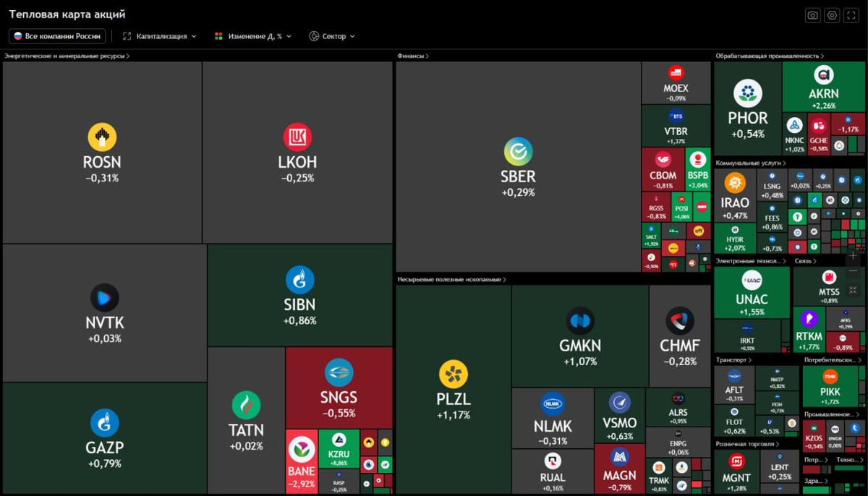Click the GAZP logo

pyautogui.click(x=104, y=423)
